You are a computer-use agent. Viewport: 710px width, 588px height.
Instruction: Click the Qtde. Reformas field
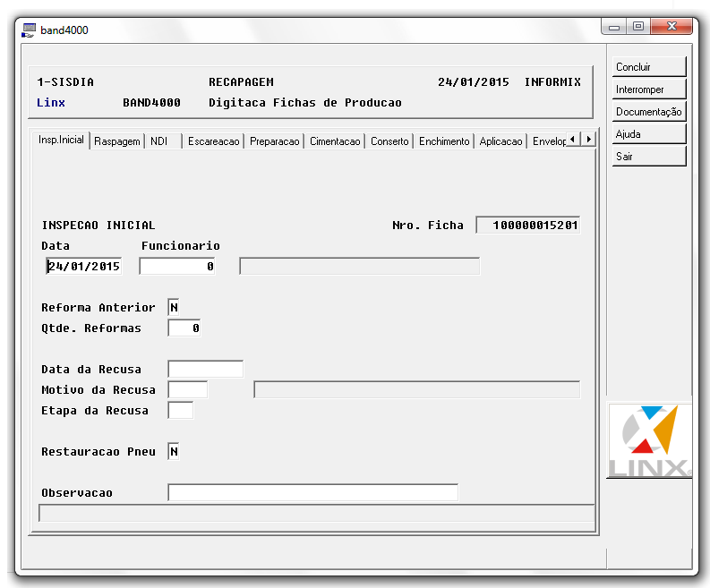184,328
